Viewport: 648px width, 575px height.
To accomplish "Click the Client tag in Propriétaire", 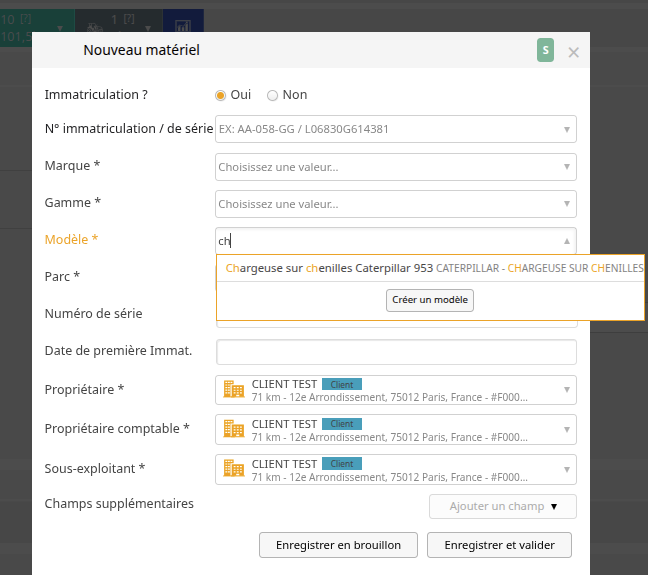I will coord(342,384).
